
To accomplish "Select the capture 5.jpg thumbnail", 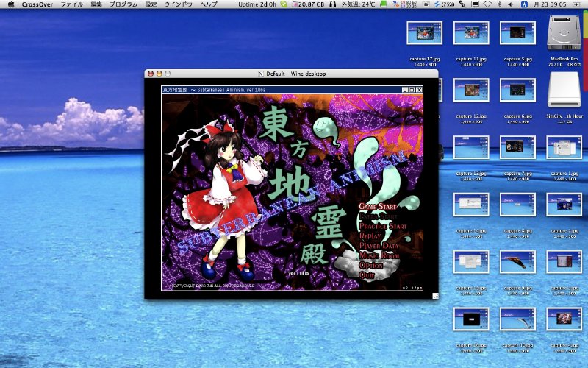I will 517,32.
